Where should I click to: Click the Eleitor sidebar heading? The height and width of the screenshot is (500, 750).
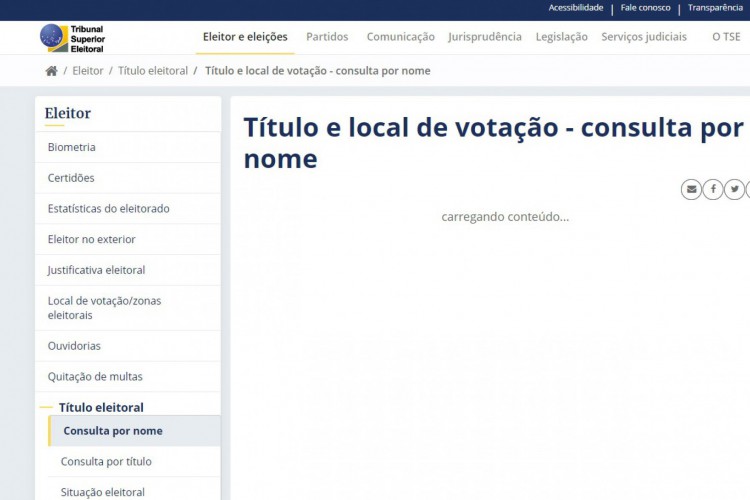[x=67, y=113]
